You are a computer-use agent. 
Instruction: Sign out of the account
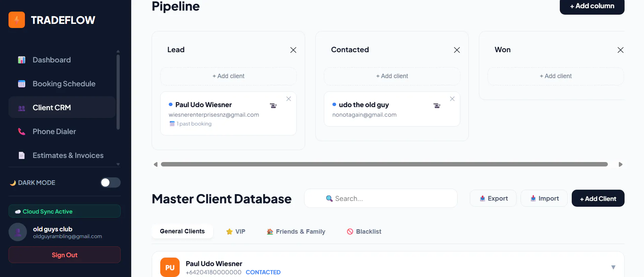[x=64, y=255]
